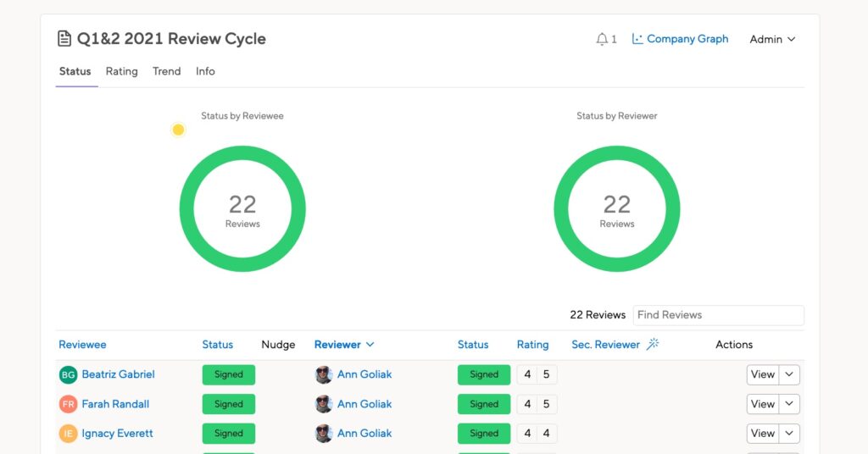Open Farah Randall's profile link

[115, 404]
